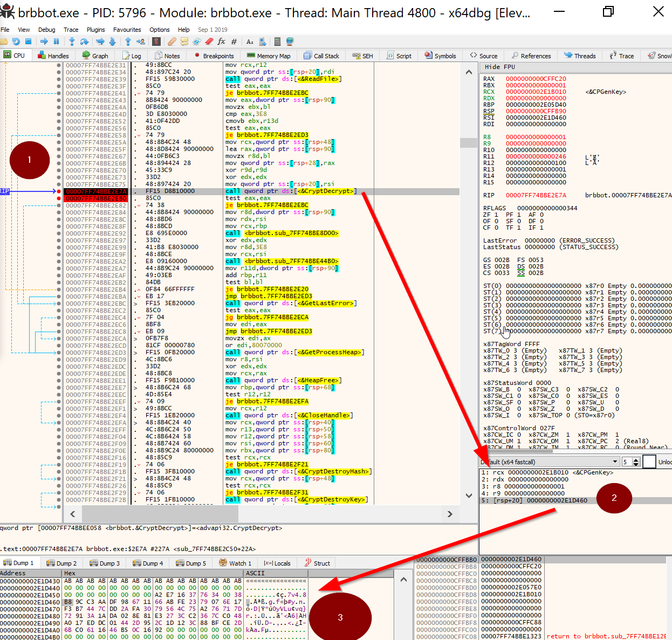The height and width of the screenshot is (640, 672).
Task: Increase the argument count stepper value
Action: point(635,459)
